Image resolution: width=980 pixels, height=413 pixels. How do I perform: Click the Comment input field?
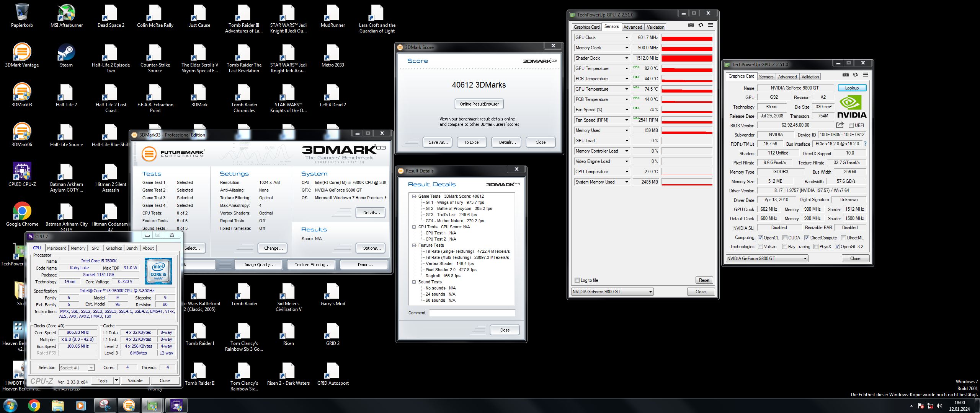click(x=472, y=313)
